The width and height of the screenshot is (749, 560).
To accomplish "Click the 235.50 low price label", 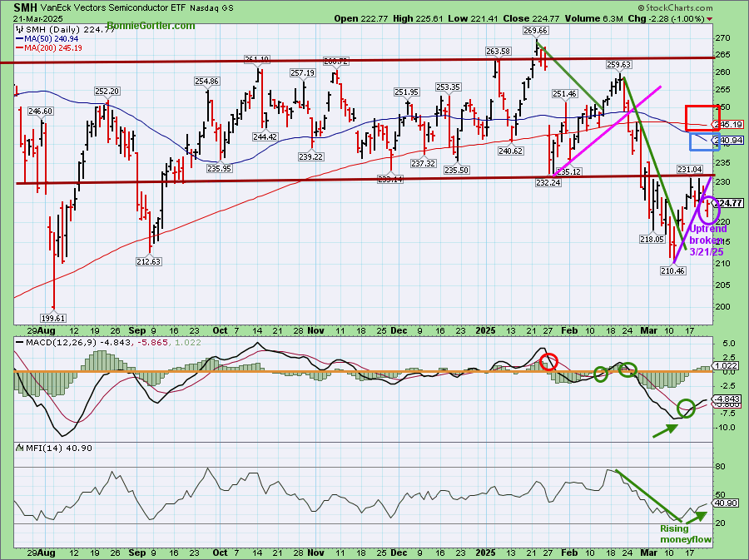I will coord(457,170).
